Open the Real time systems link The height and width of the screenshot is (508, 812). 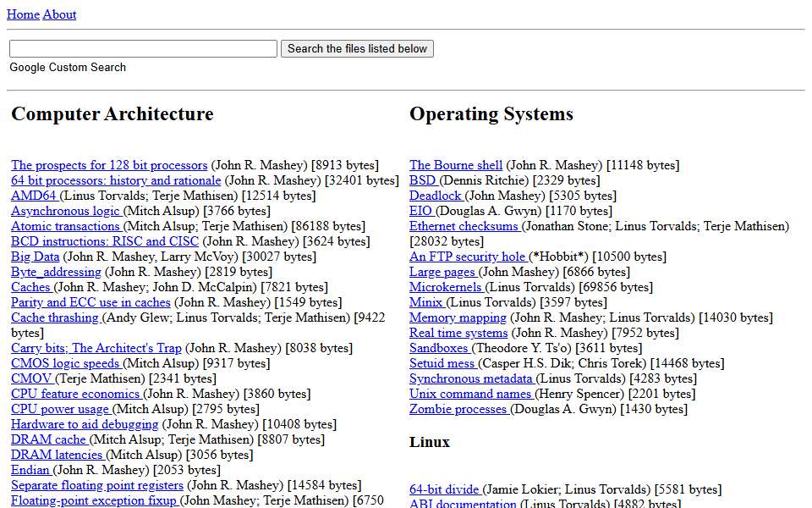(x=458, y=333)
